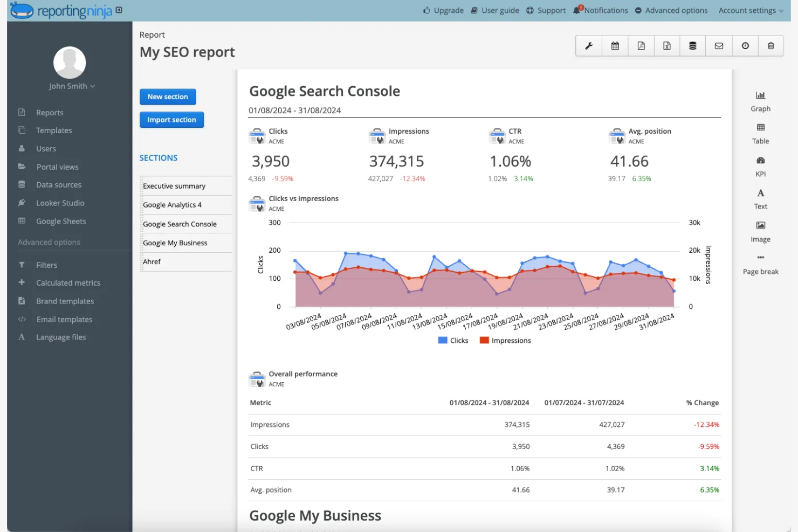Add a Graph widget from the right panel
Image resolution: width=798 pixels, height=532 pixels.
[760, 101]
